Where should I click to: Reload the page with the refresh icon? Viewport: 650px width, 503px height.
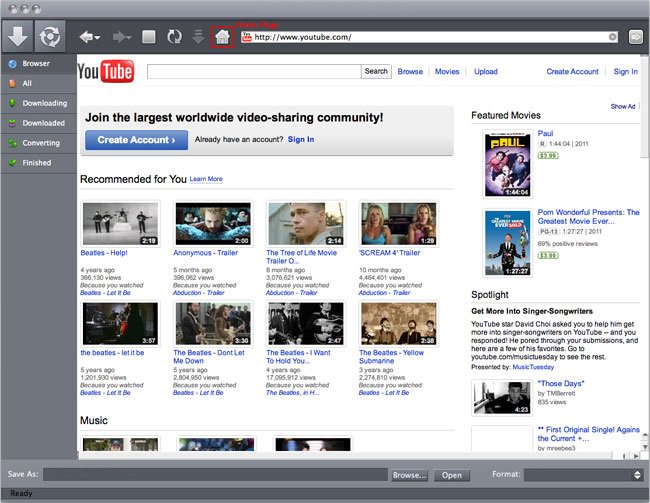coord(174,37)
